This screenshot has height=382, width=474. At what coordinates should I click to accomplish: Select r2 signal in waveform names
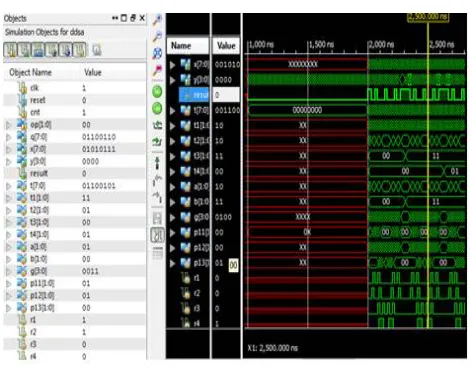click(197, 293)
